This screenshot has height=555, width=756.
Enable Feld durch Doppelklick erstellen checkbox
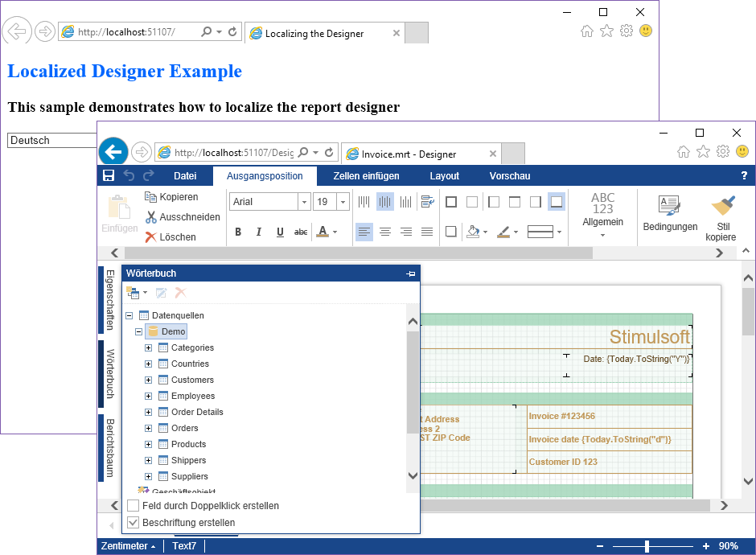[133, 506]
